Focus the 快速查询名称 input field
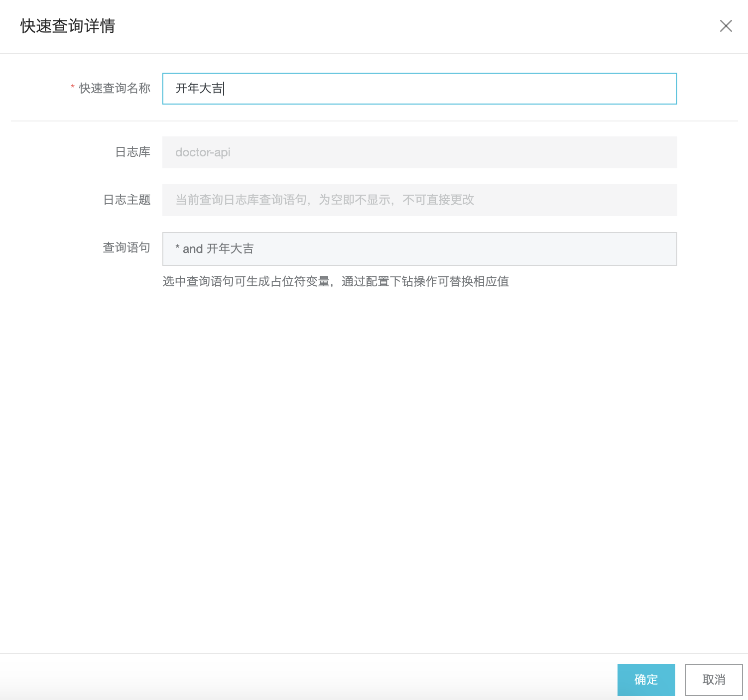The image size is (748, 700). click(x=419, y=89)
